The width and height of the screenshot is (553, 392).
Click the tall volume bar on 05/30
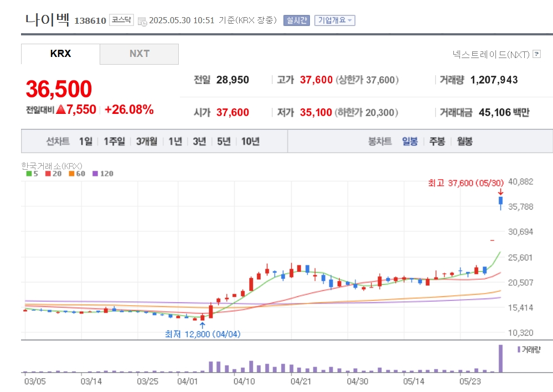click(501, 358)
